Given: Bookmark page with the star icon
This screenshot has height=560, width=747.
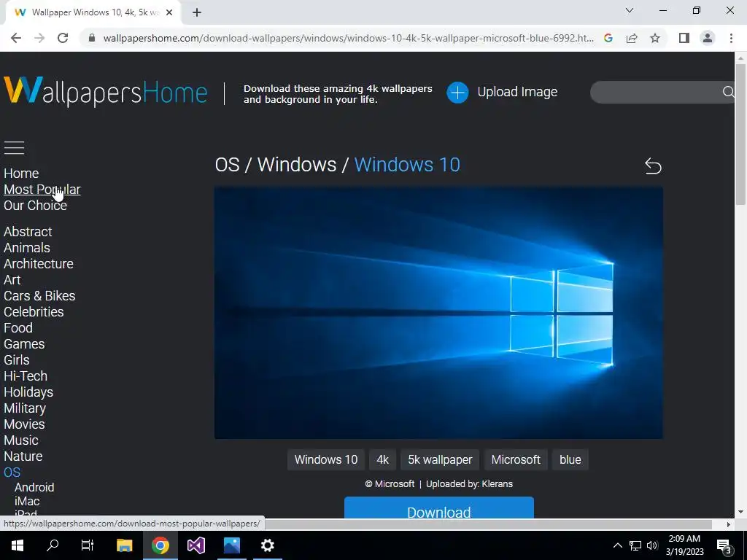Looking at the screenshot, I should coord(655,38).
